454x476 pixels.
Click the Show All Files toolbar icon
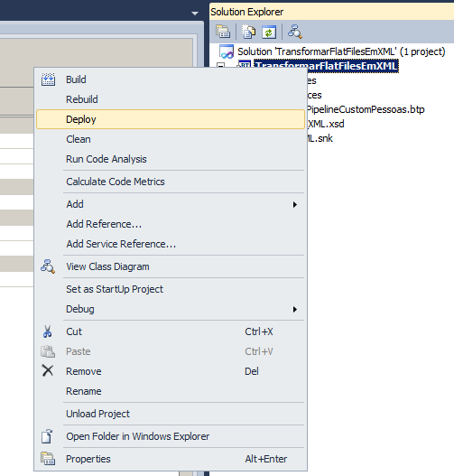coord(248,32)
